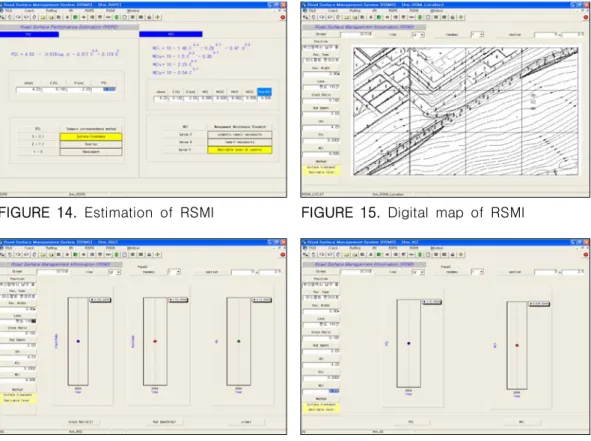The image size is (591, 441).
Task: Click the green square toolbar icon in digital map window
Action: coord(379,17)
